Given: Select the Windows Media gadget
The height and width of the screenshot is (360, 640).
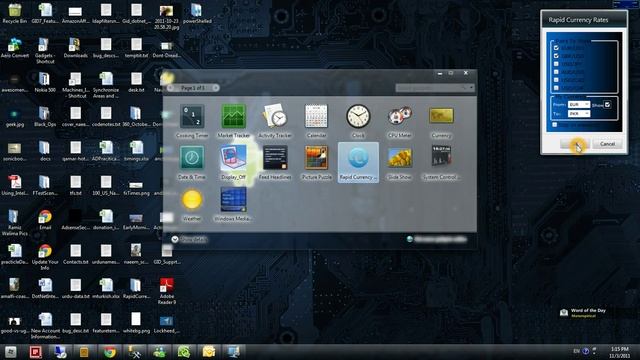Looking at the screenshot, I should 233,205.
